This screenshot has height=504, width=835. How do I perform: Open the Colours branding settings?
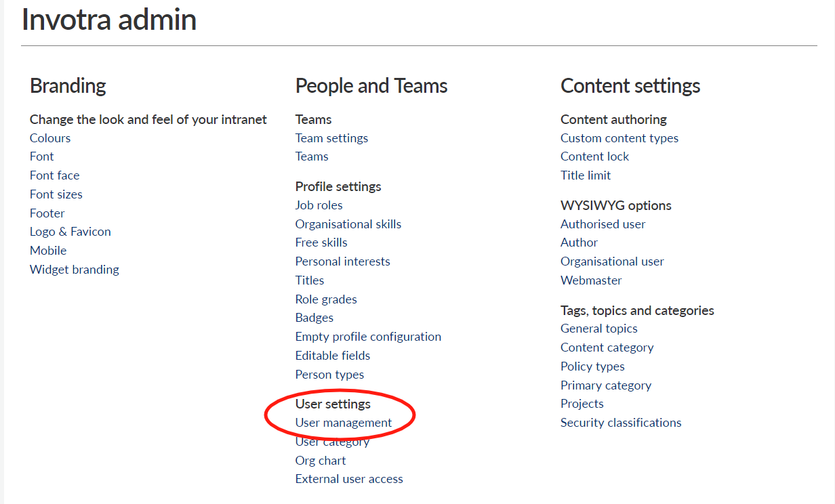tap(49, 138)
